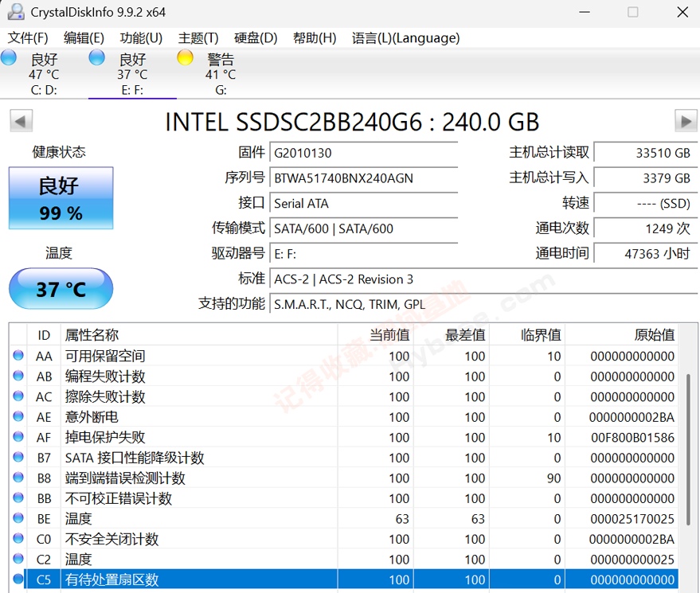Select the yellow warning G: disk orb

(185, 57)
